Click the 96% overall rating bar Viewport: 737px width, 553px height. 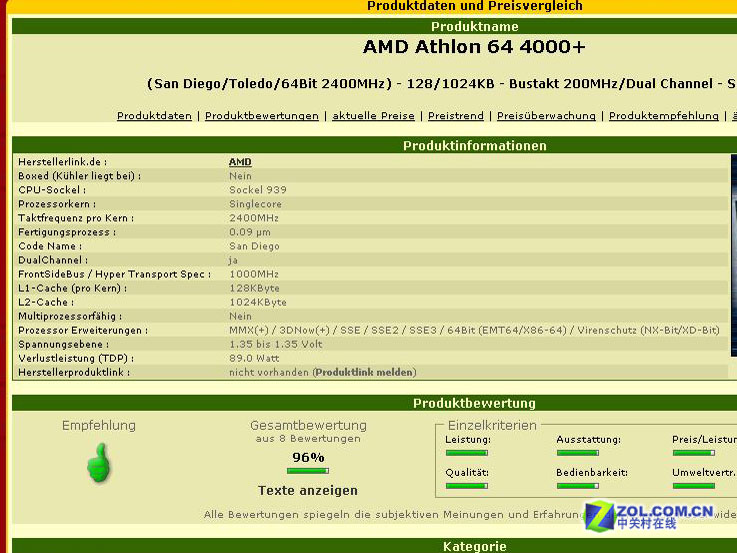(308, 471)
